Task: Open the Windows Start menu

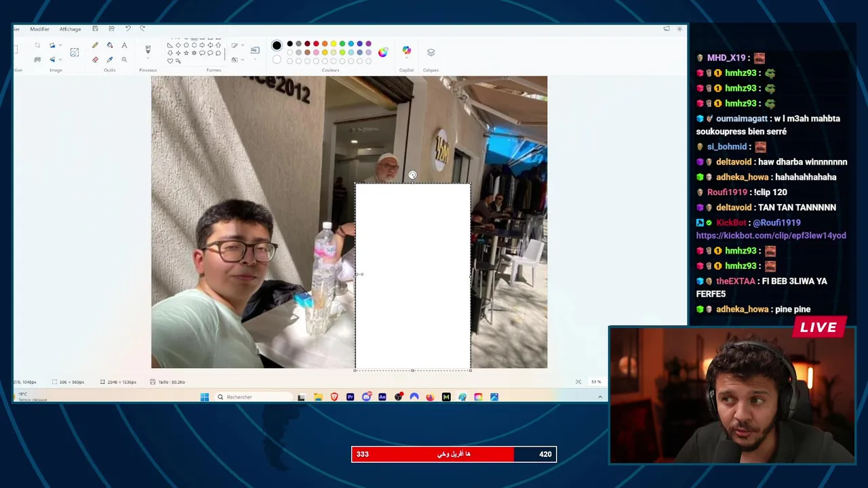Action: pos(205,397)
